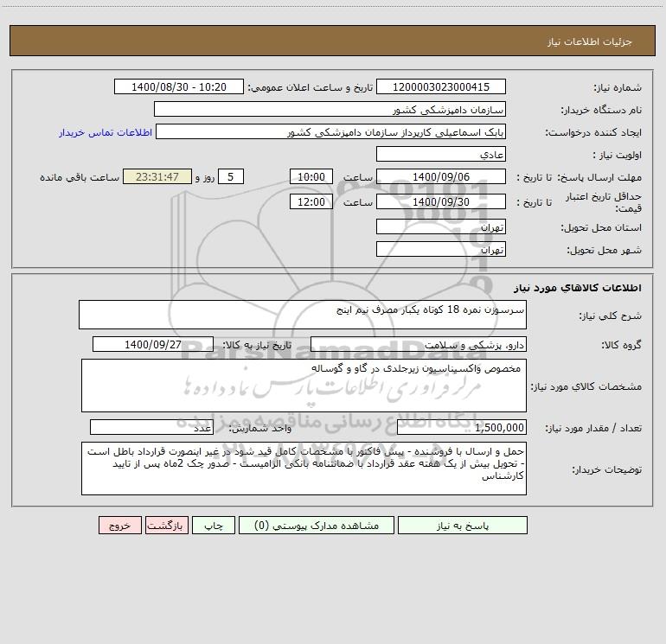Click the پاسخ به نیاز button
666x644 pixels.
point(463,525)
